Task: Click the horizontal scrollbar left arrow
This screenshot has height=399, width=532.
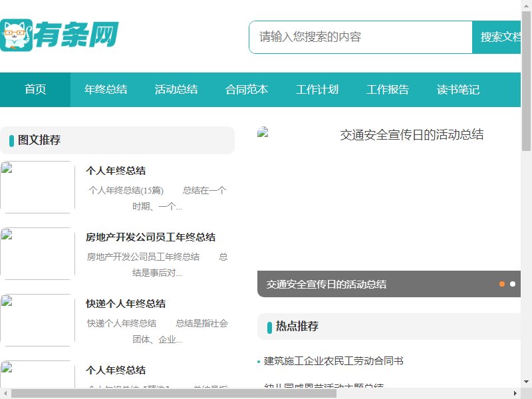Action: [x=5, y=394]
